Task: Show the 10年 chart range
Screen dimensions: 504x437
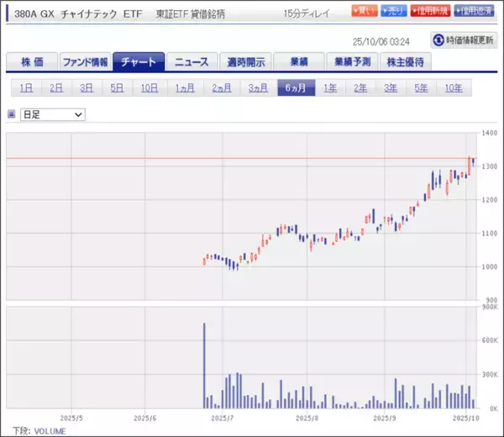Action: [x=453, y=88]
